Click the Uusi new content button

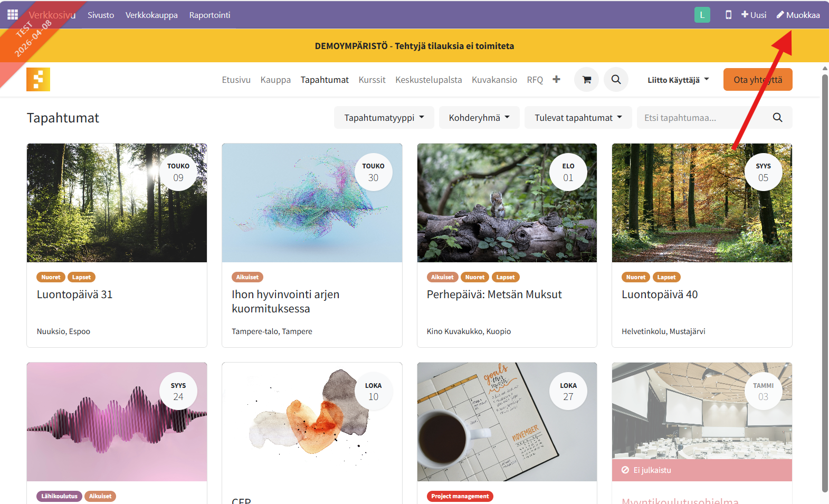[754, 15]
